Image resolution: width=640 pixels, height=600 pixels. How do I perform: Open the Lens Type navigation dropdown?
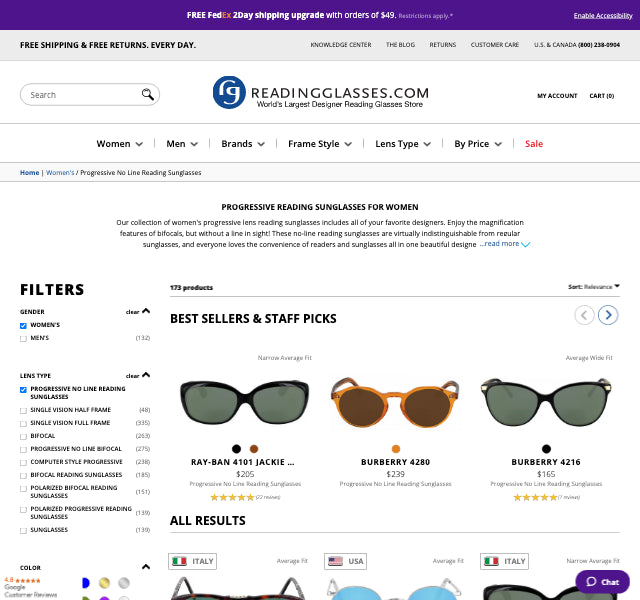(x=403, y=144)
